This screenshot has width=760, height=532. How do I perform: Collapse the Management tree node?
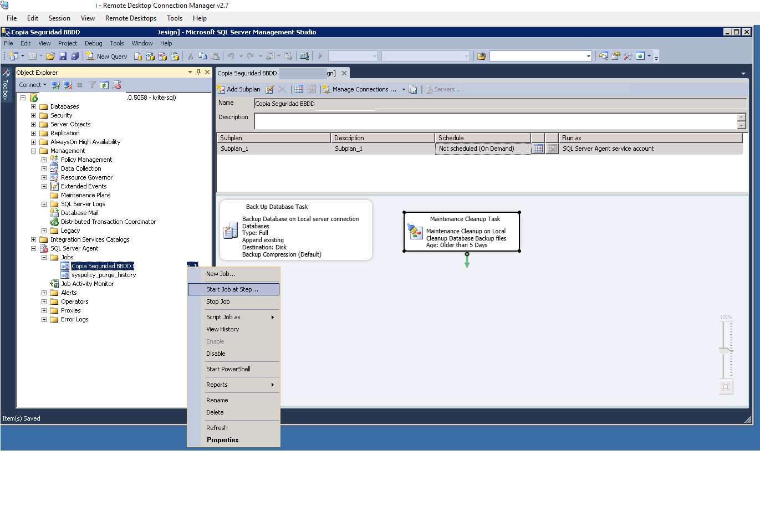point(33,151)
